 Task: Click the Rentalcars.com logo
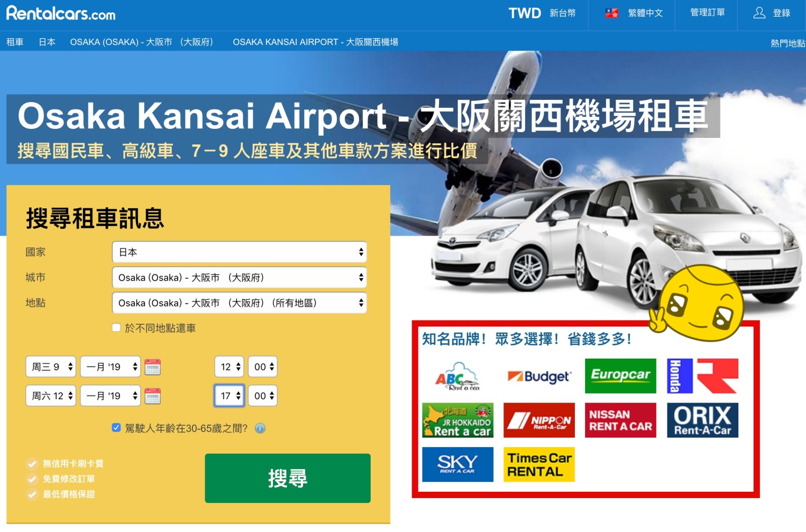click(x=61, y=13)
